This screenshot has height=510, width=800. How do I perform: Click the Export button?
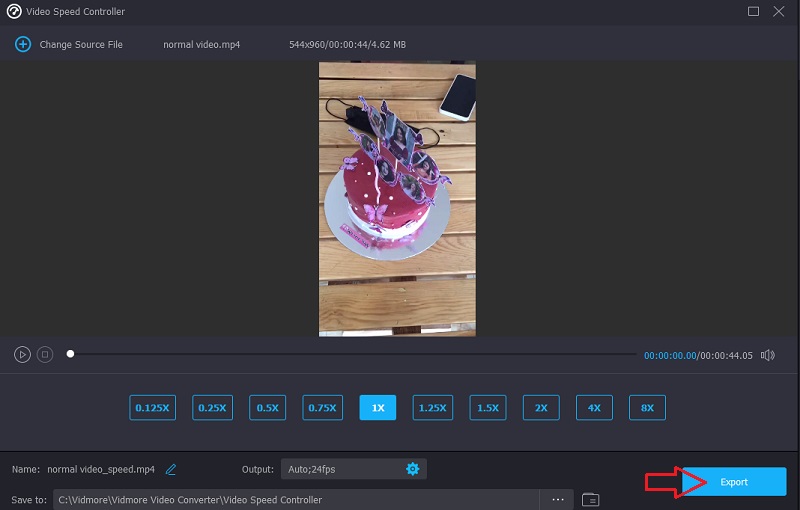[x=733, y=482]
